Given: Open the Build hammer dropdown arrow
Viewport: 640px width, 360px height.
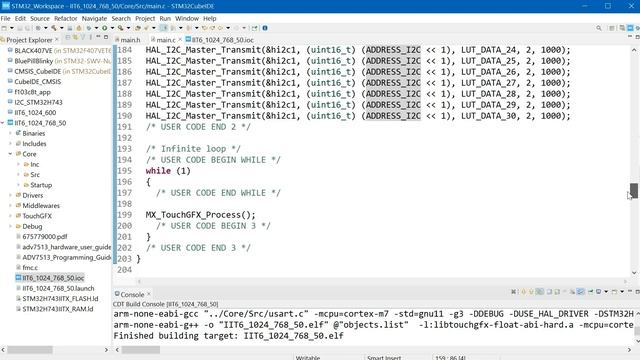Looking at the screenshot, I should (62, 28).
